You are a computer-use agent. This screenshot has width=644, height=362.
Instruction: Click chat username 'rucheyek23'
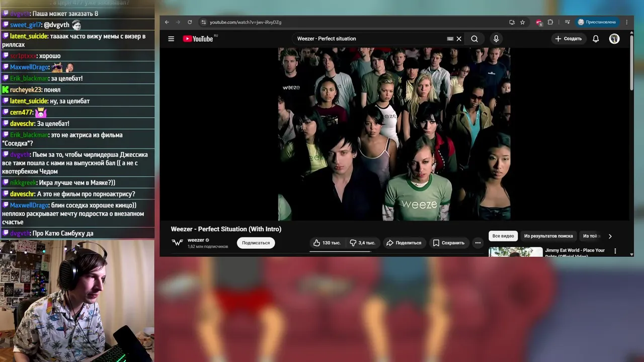pyautogui.click(x=26, y=90)
